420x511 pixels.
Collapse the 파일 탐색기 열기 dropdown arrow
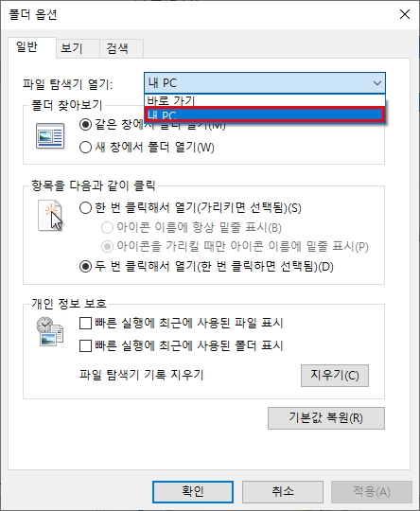[377, 83]
